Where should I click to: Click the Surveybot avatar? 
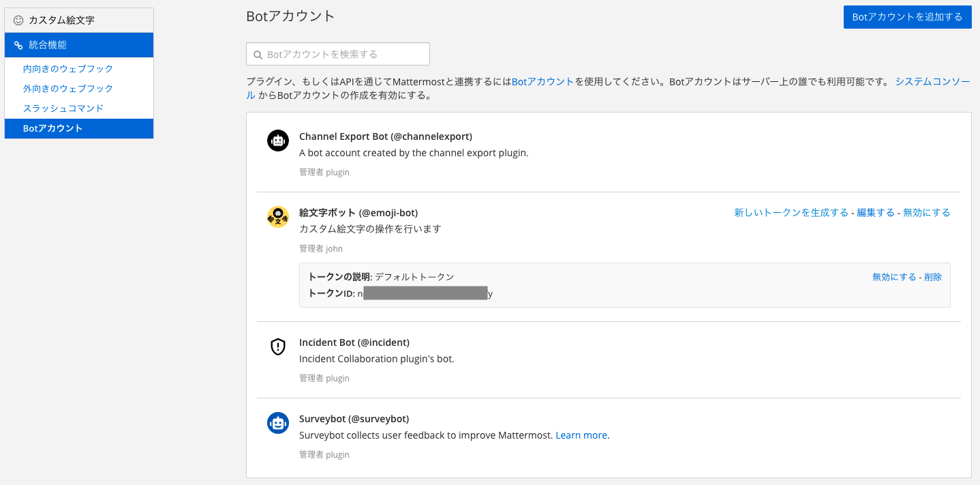click(278, 423)
